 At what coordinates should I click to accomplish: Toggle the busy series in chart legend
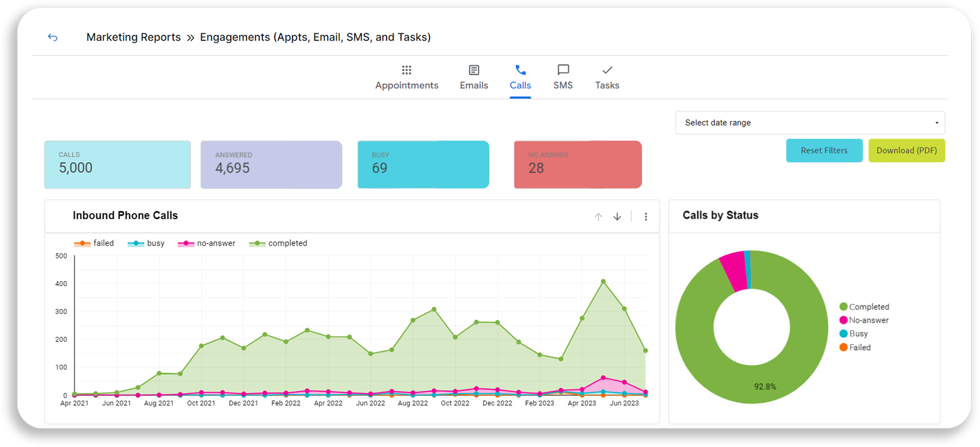pos(146,243)
